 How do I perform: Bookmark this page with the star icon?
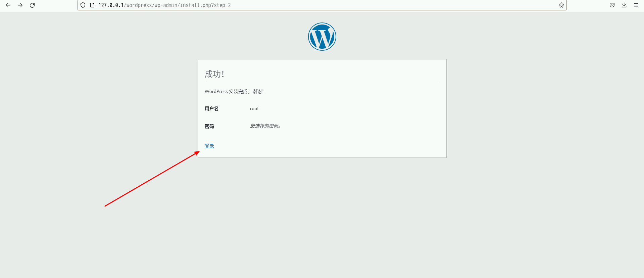click(561, 5)
